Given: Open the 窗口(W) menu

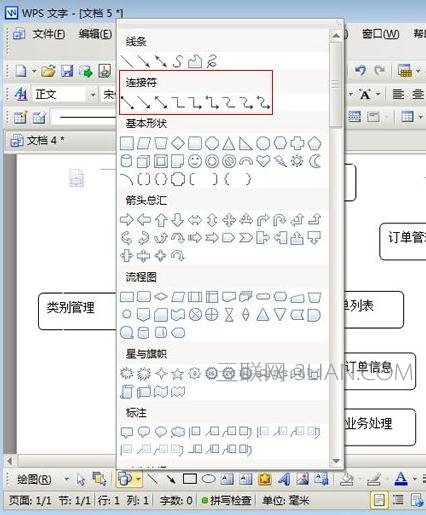Looking at the screenshot, I should click(x=380, y=34).
